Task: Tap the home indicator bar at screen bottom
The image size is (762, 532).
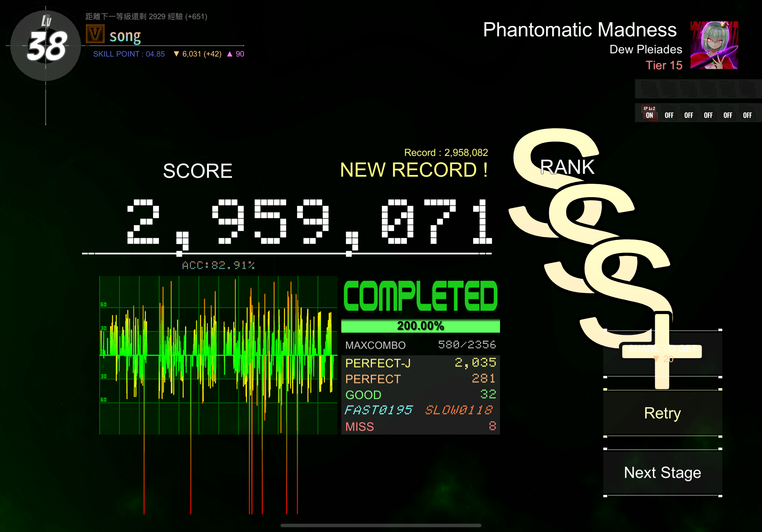Action: [381, 525]
